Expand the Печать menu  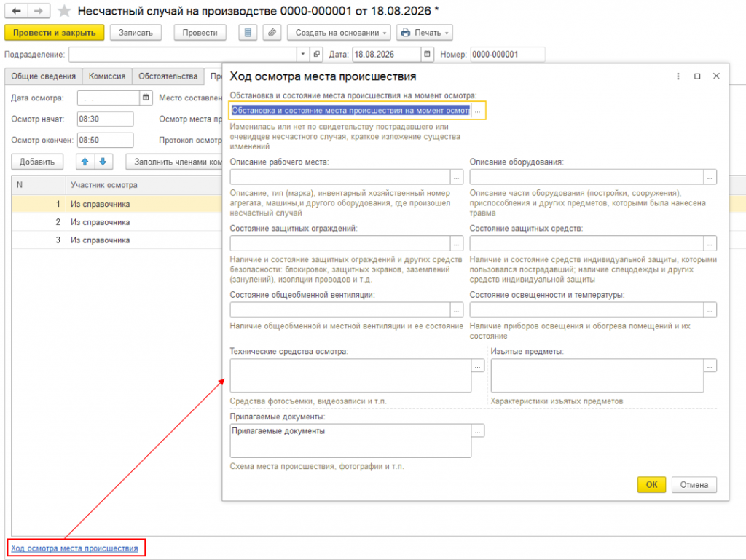coord(425,33)
